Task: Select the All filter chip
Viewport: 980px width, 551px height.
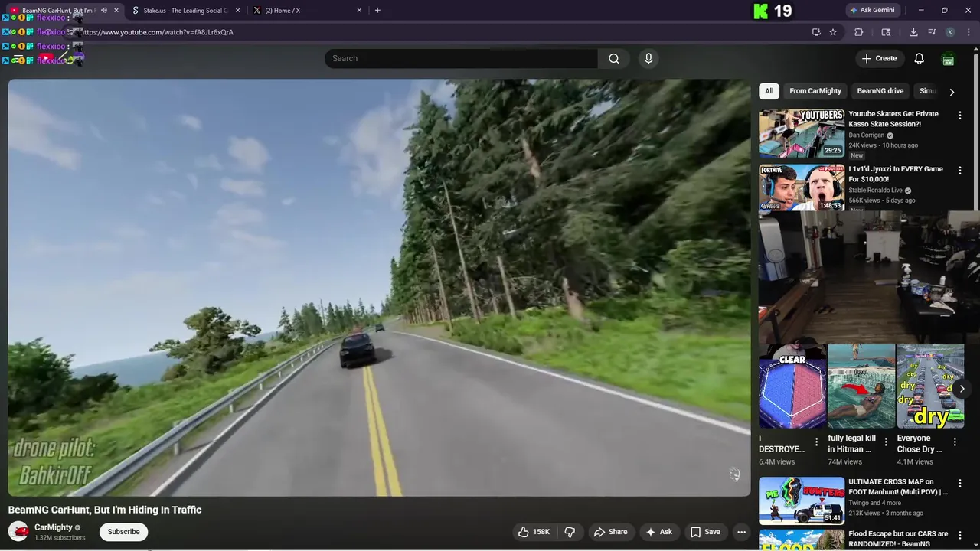Action: (769, 91)
